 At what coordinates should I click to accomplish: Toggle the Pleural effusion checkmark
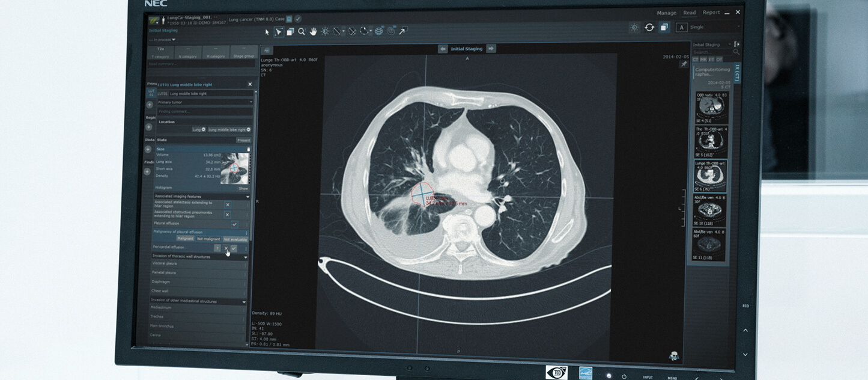(x=234, y=224)
